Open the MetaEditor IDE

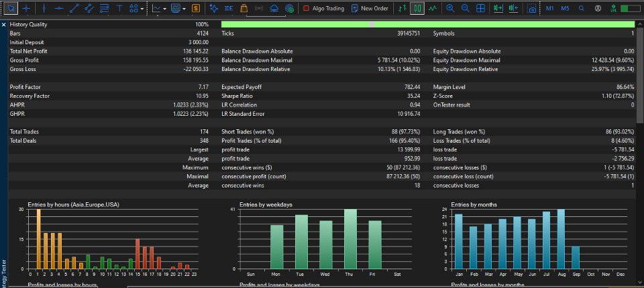(229, 8)
